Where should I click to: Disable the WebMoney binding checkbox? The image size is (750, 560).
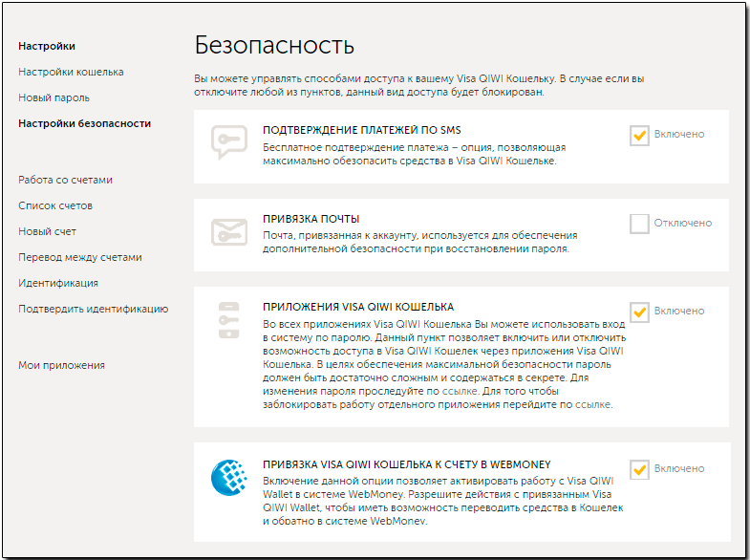(639, 469)
